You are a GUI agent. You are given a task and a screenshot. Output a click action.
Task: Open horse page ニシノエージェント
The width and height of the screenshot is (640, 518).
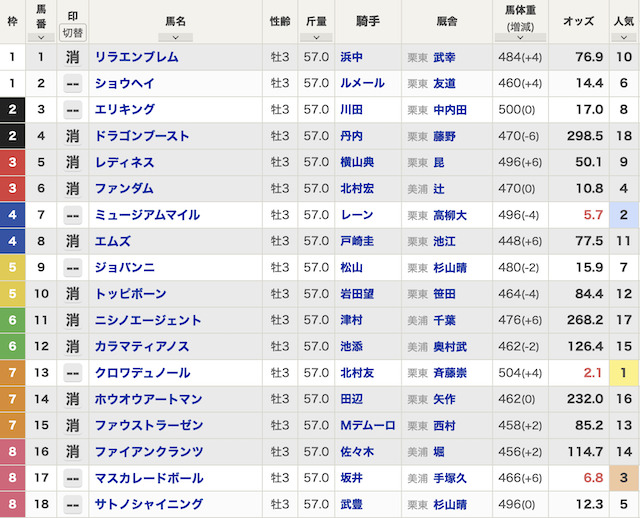148,320
